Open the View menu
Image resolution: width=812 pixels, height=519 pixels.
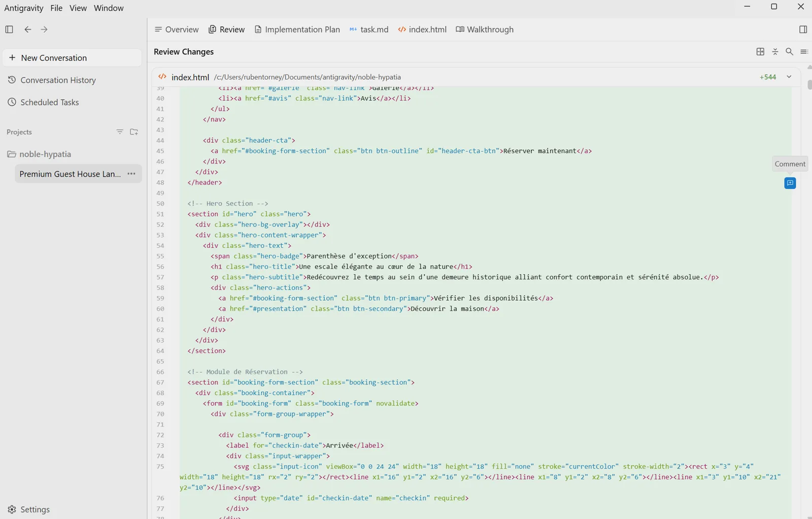pos(78,8)
